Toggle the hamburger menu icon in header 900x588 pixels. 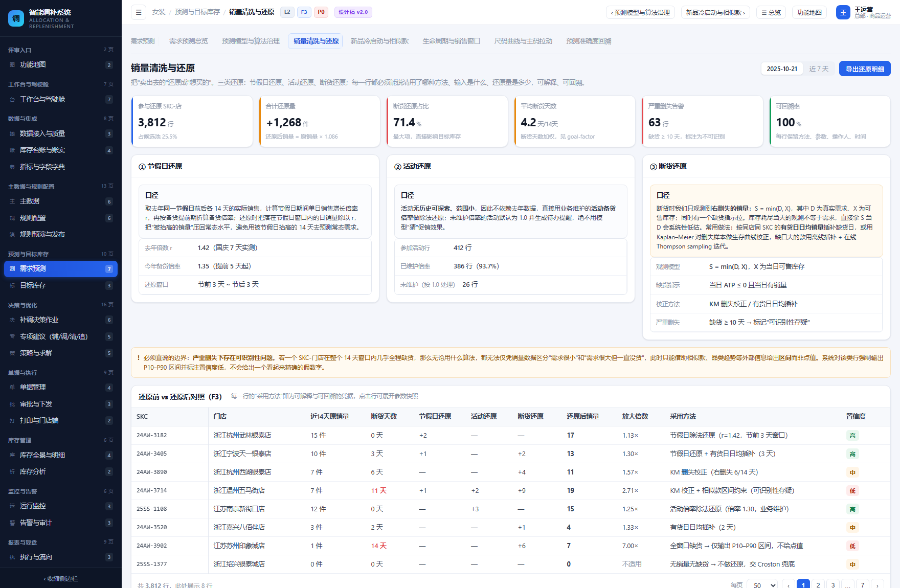click(x=139, y=12)
